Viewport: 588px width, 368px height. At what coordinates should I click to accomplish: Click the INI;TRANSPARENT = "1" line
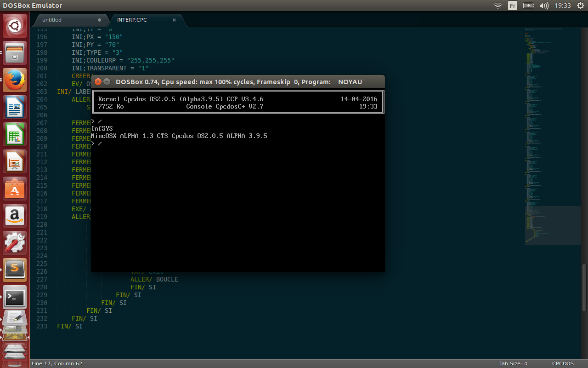[110, 68]
